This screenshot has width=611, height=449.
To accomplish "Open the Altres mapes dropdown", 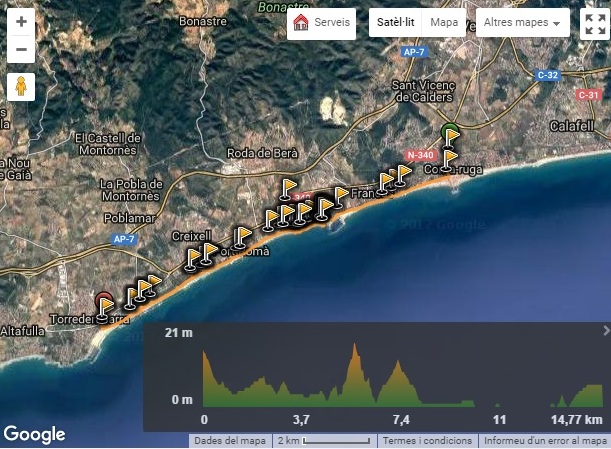I will coord(522,22).
